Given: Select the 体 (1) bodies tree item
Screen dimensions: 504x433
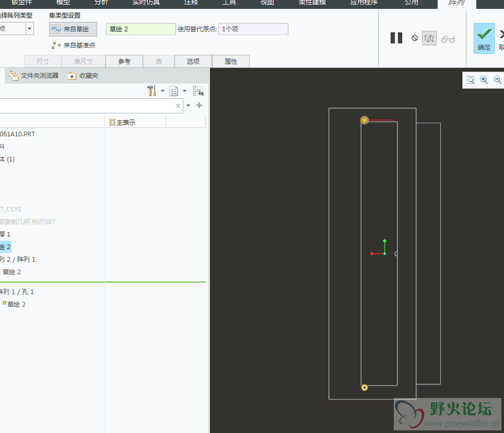Looking at the screenshot, I should 7,159.
